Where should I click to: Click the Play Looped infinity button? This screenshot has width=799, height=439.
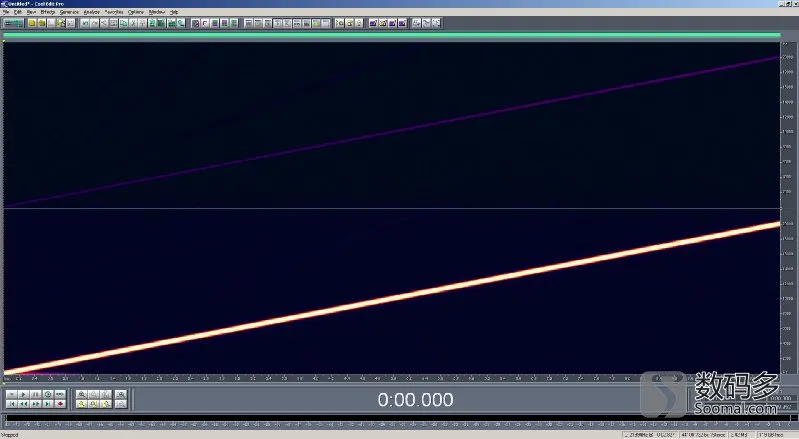pyautogui.click(x=60, y=394)
